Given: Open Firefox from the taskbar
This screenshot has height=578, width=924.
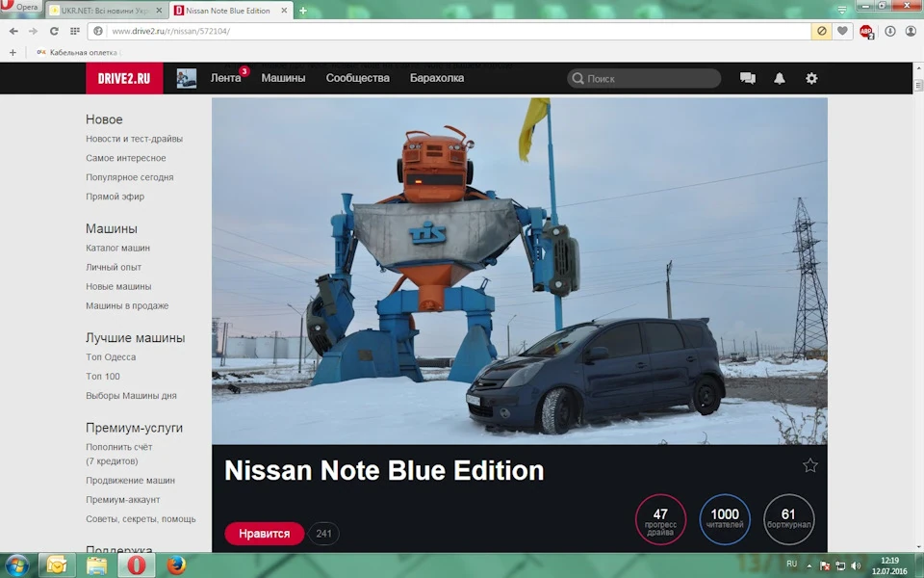Looking at the screenshot, I should pyautogui.click(x=175, y=565).
